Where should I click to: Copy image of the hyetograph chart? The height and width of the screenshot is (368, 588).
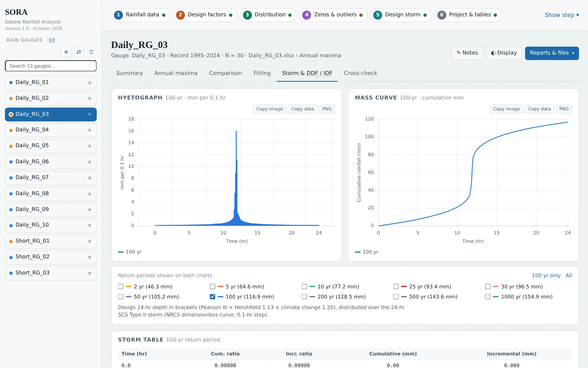tap(269, 109)
